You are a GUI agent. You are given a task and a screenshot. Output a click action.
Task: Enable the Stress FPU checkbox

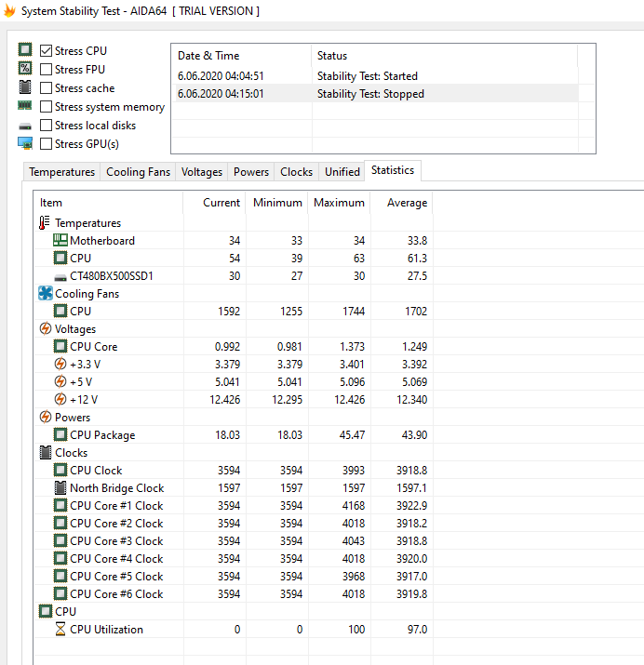click(x=46, y=69)
